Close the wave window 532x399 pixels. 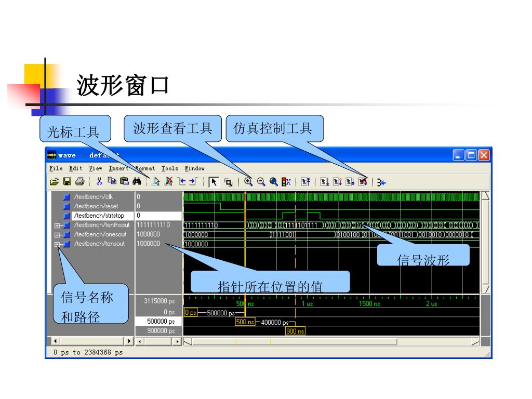[484, 155]
